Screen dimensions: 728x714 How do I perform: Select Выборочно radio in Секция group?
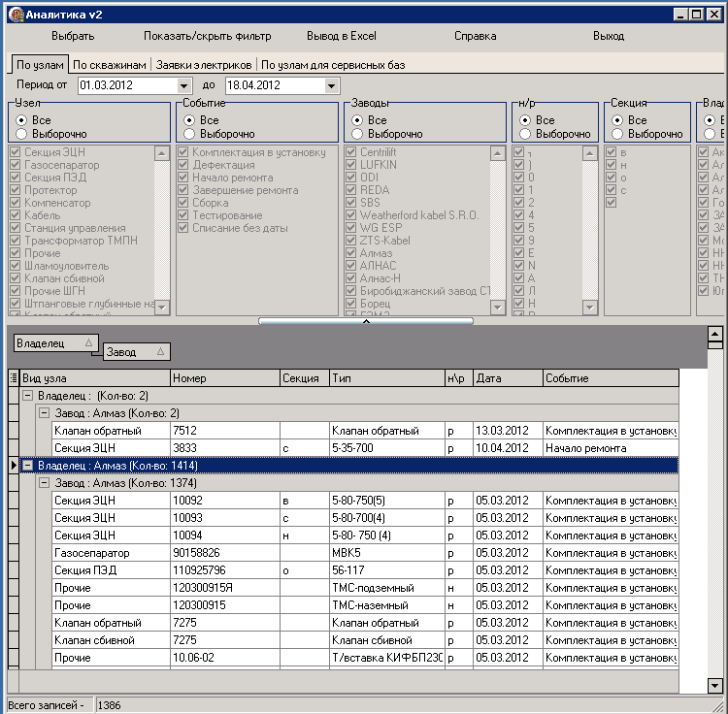click(617, 134)
